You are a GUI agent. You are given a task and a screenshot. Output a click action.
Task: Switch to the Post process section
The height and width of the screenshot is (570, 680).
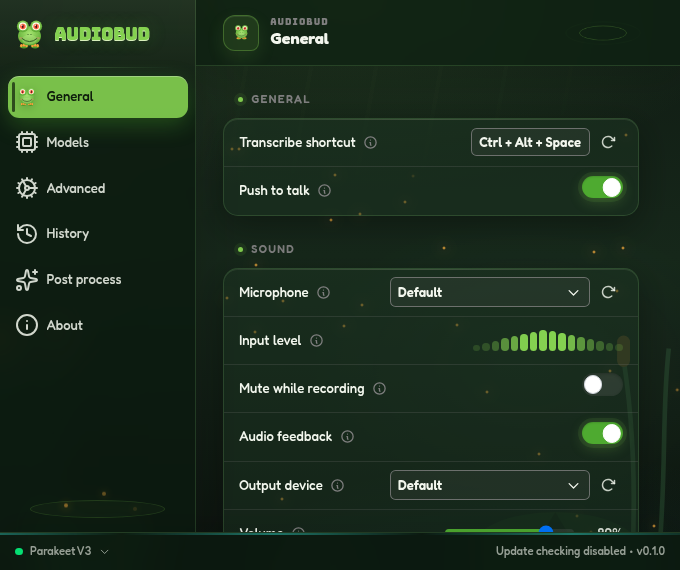[98, 279]
